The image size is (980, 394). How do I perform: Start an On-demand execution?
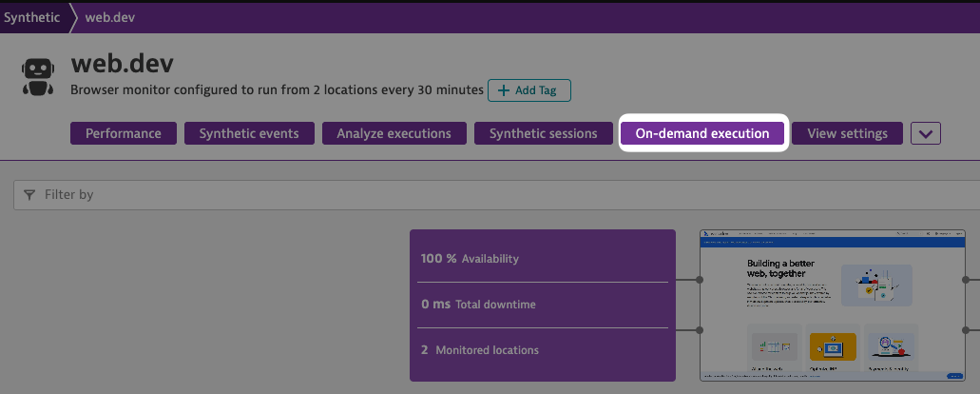pyautogui.click(x=702, y=133)
